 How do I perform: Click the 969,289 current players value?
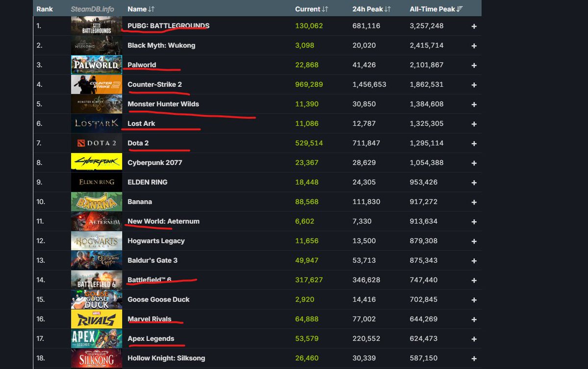point(309,84)
